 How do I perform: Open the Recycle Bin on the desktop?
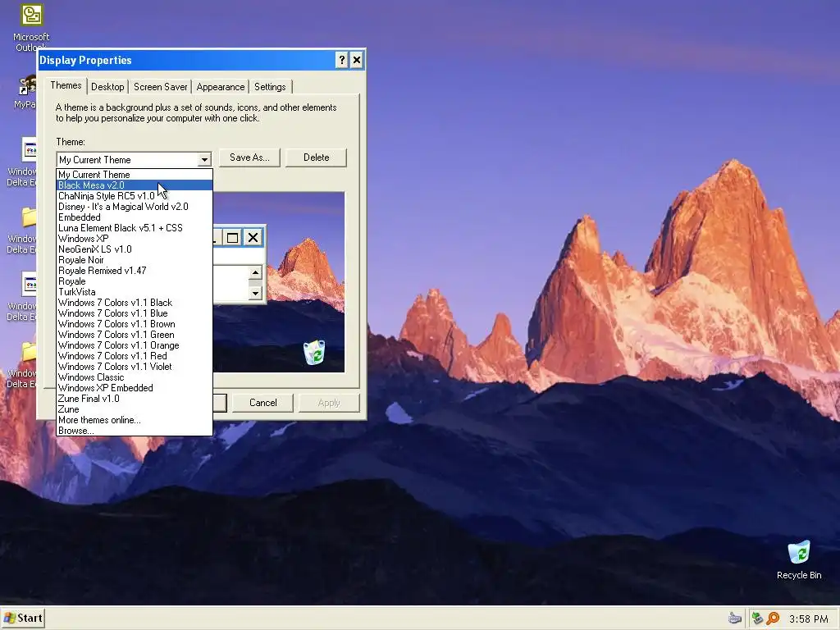tap(799, 559)
